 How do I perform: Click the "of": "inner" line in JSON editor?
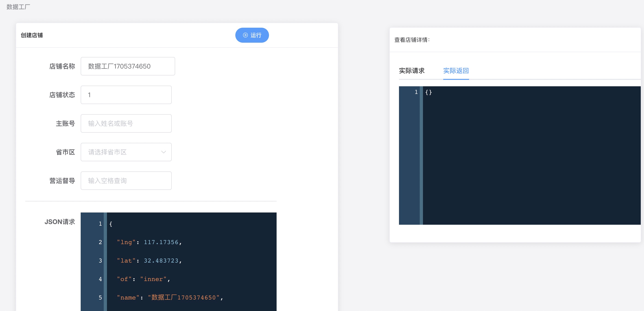pos(144,279)
